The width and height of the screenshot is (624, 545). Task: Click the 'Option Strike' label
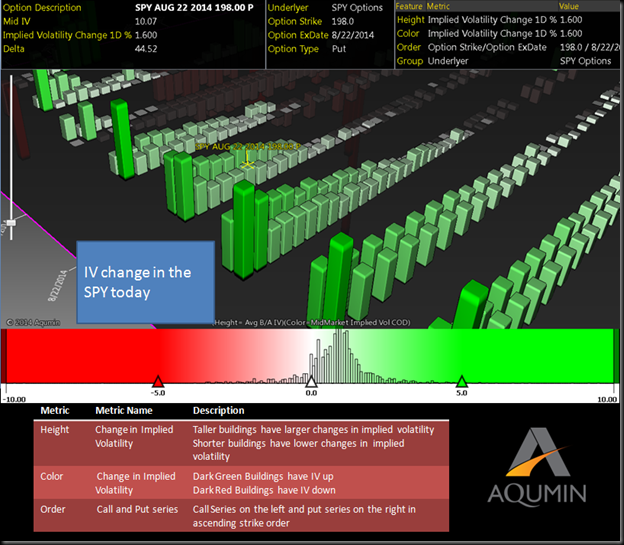click(294, 21)
